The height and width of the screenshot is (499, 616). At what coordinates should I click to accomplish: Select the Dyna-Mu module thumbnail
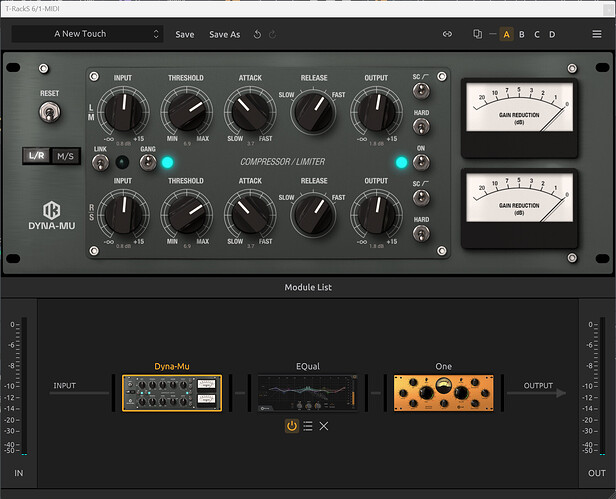click(x=172, y=393)
